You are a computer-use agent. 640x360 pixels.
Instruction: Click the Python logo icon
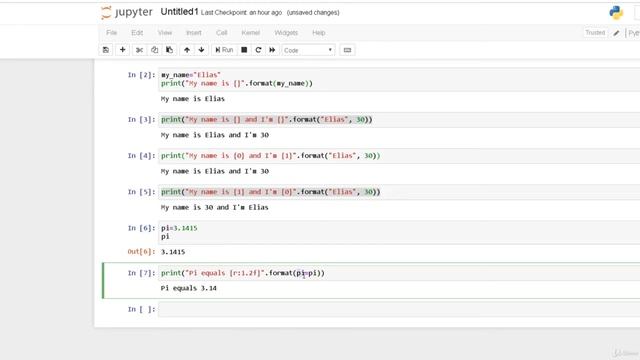(616, 13)
